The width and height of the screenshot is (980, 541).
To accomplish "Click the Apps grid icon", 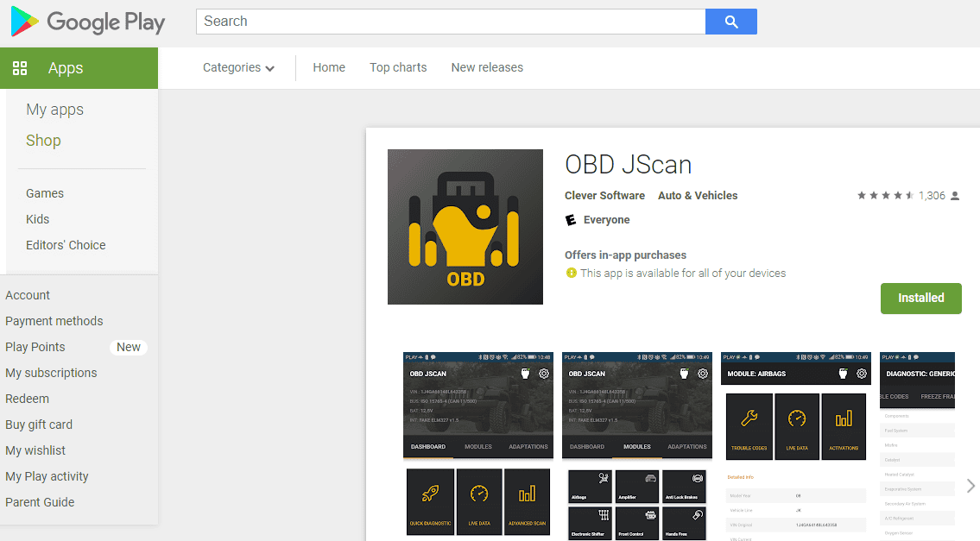I will coord(20,68).
